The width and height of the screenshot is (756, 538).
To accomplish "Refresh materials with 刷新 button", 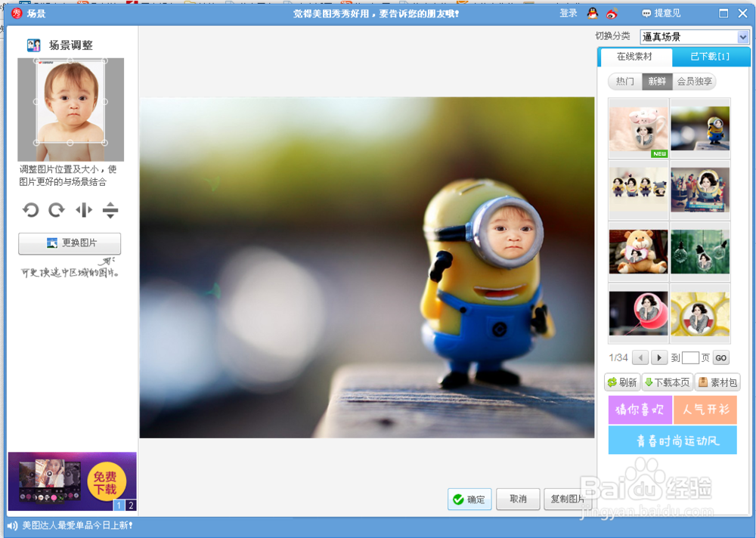I will 622,382.
